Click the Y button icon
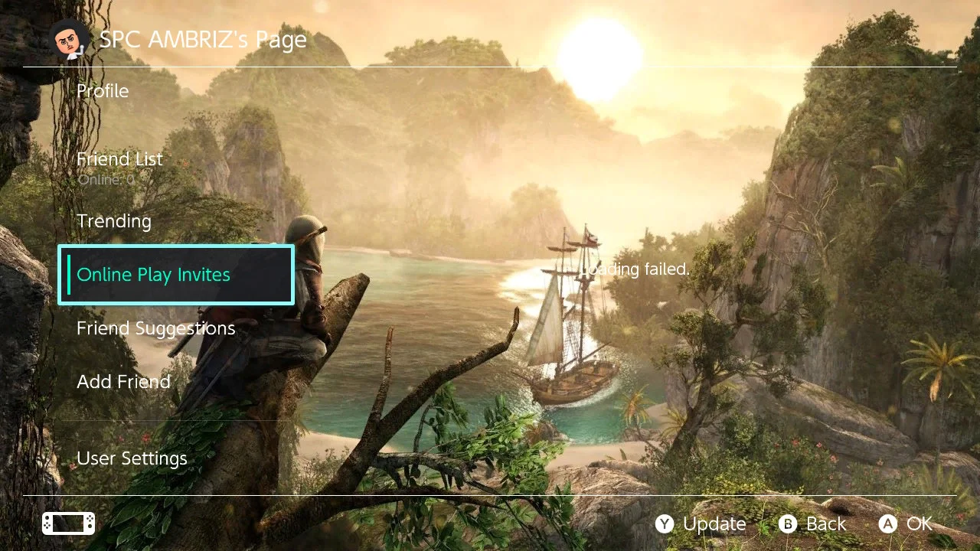The width and height of the screenshot is (980, 551). [665, 523]
